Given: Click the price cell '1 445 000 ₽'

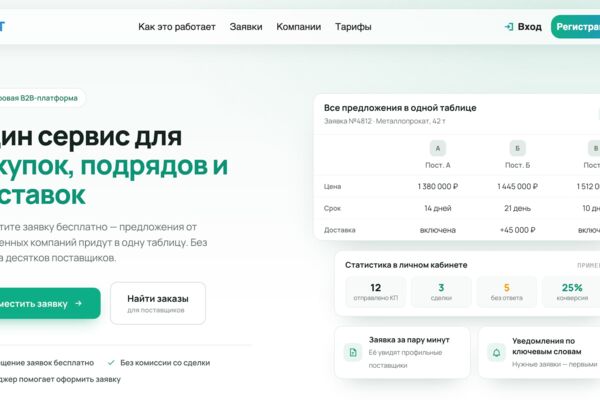Looking at the screenshot, I should (517, 186).
